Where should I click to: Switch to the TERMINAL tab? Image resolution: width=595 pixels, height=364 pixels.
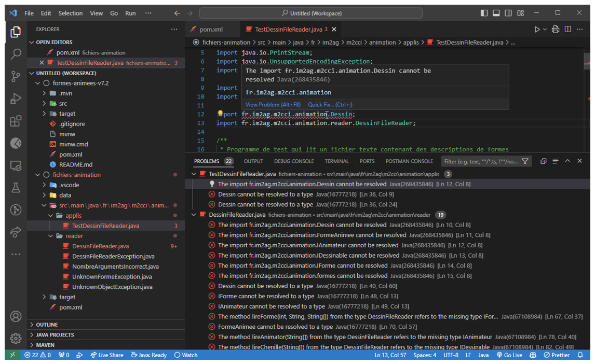[x=336, y=161]
